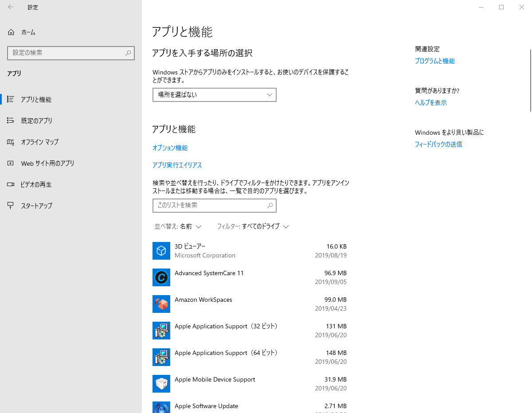Click the Apple Mobile Device Support icon
The image size is (532, 413).
(x=161, y=384)
